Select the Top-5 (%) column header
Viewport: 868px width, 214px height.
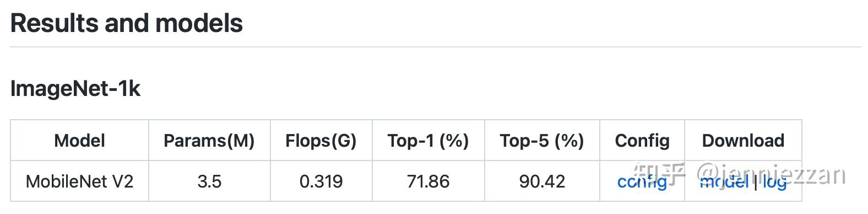pyautogui.click(x=542, y=141)
